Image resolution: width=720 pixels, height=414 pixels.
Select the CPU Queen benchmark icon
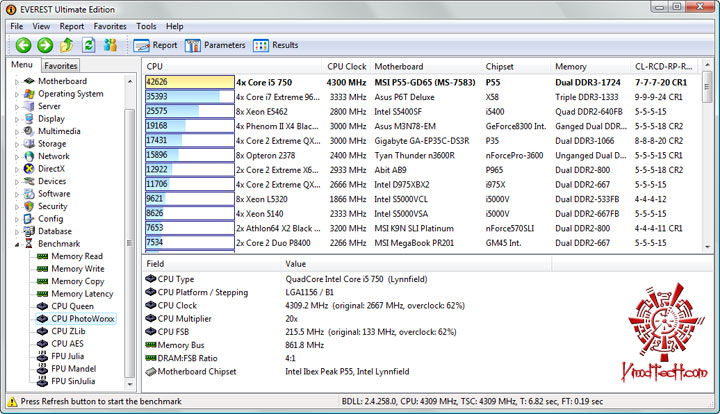pos(42,306)
